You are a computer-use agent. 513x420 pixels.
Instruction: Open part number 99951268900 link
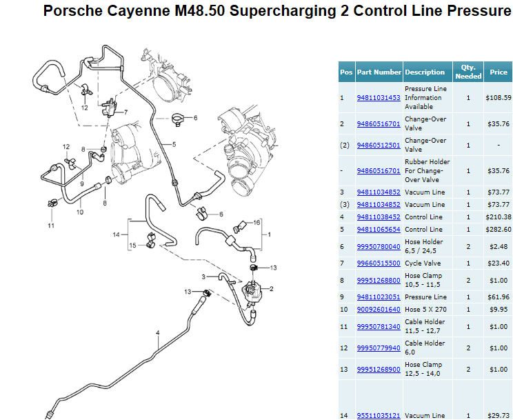tap(379, 369)
